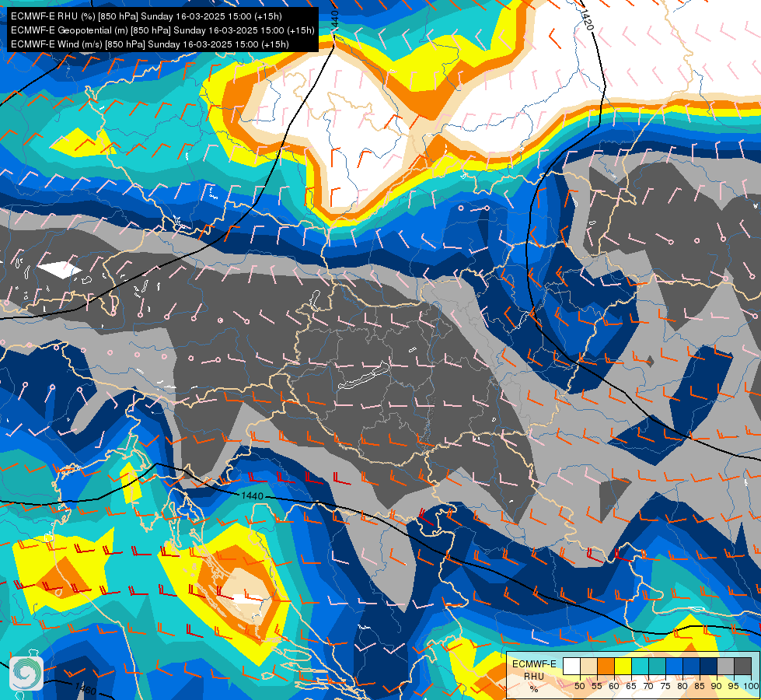Click the ECMWF-E Geopotential (m) title line
The image size is (761, 700).
(x=162, y=30)
